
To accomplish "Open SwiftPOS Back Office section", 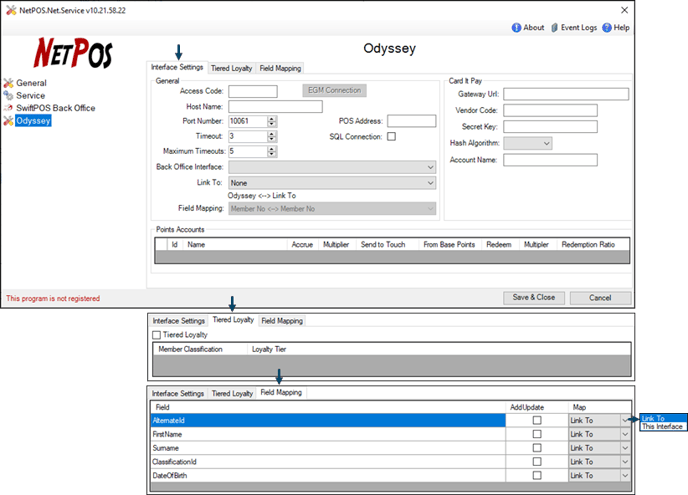I will pos(56,108).
